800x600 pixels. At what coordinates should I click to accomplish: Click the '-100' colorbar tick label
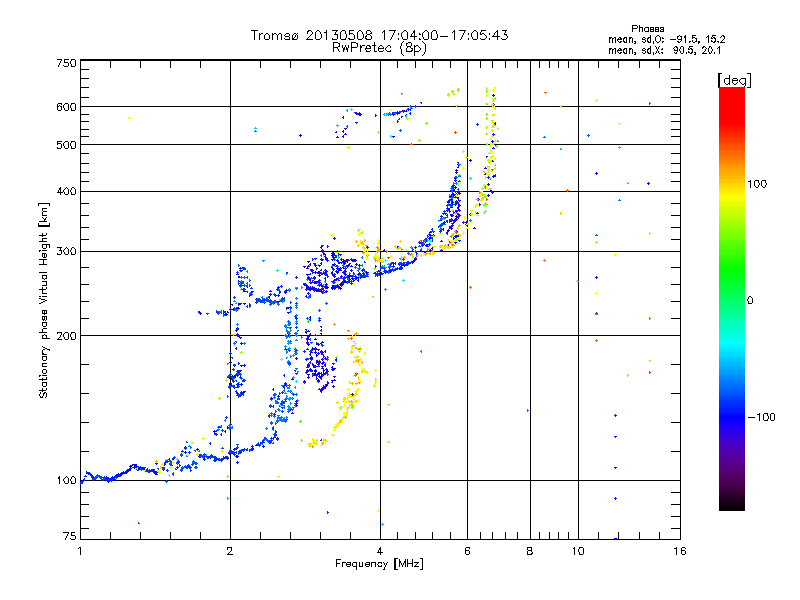point(762,417)
